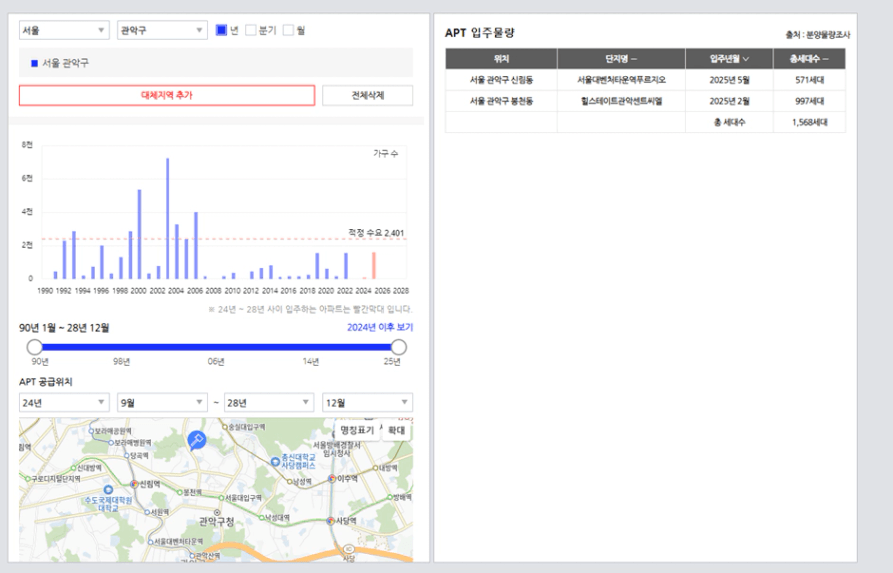Click the 997세대 unit count cell
Viewport: 893px width, 573px height.
809,101
